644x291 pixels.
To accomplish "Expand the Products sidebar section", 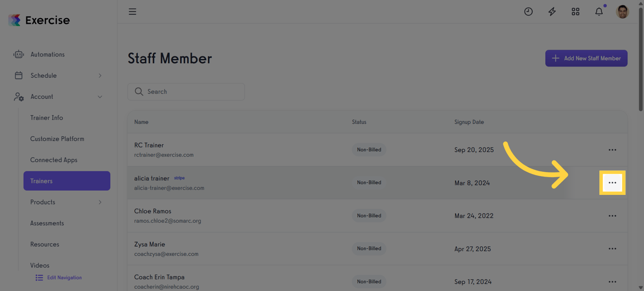I will tap(99, 202).
